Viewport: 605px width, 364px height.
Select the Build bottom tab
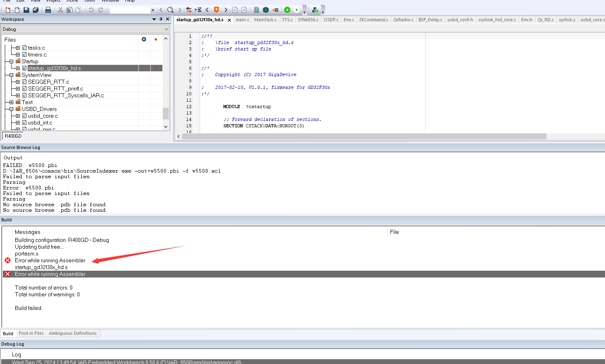(x=8, y=334)
